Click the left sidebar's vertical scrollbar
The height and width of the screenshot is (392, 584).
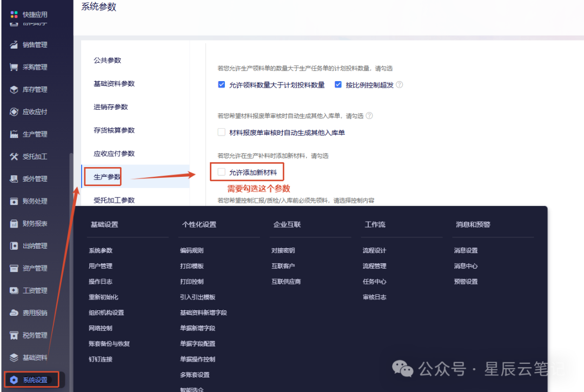pyautogui.click(x=71, y=272)
